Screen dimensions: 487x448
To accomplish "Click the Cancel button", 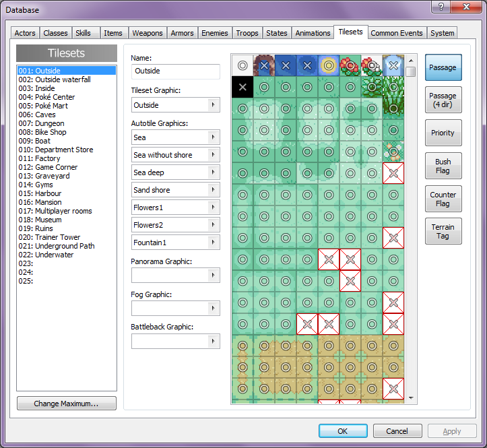I will [x=397, y=431].
